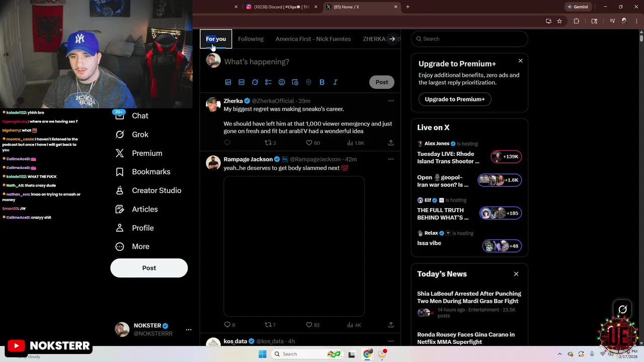Open the emoji picker in the composer
Image resolution: width=644 pixels, height=362 pixels.
click(x=282, y=82)
